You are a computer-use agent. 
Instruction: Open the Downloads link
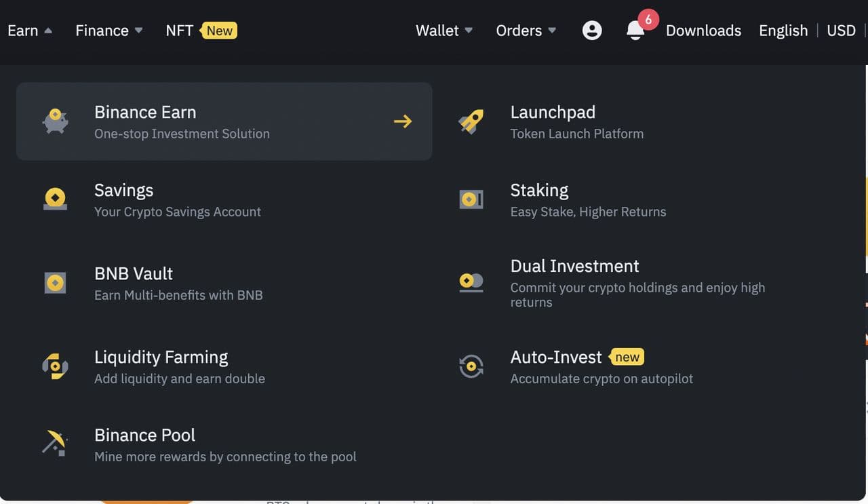coord(703,31)
